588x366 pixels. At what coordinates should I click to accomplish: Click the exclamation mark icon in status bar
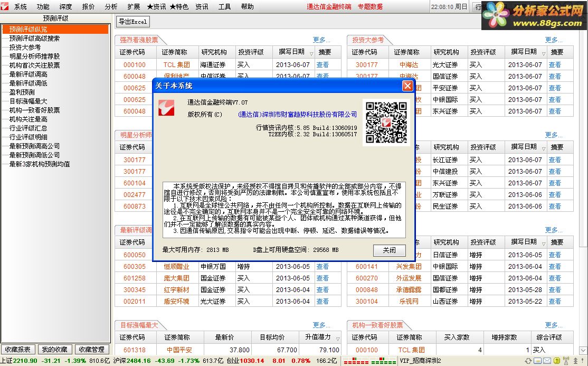tap(582, 361)
